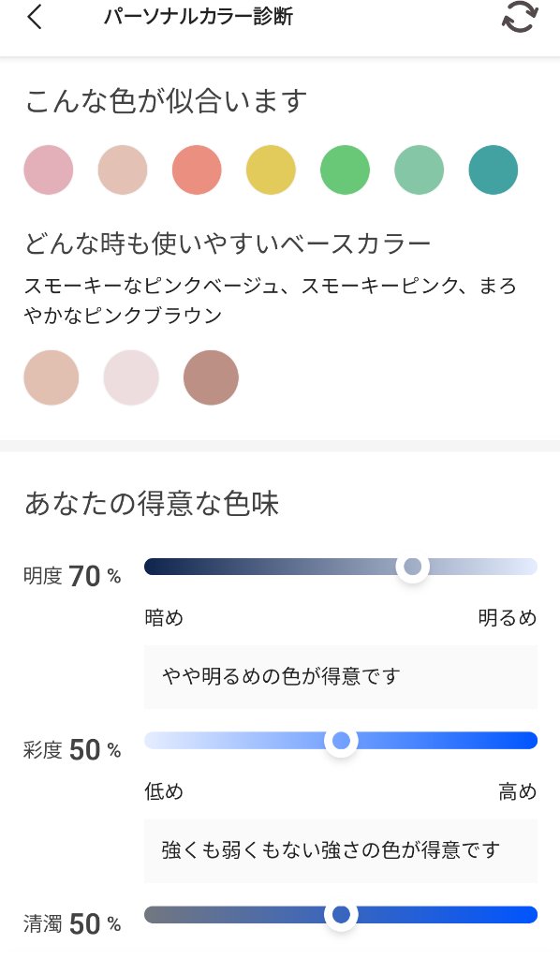Image resolution: width=560 pixels, height=959 pixels.
Task: Click the パーソナルカラー診断 title
Action: coord(199,16)
